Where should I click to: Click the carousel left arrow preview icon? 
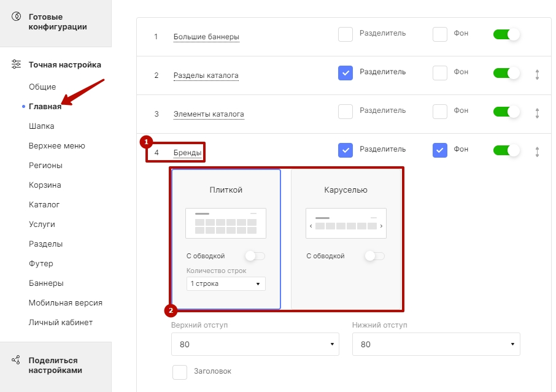coord(311,226)
